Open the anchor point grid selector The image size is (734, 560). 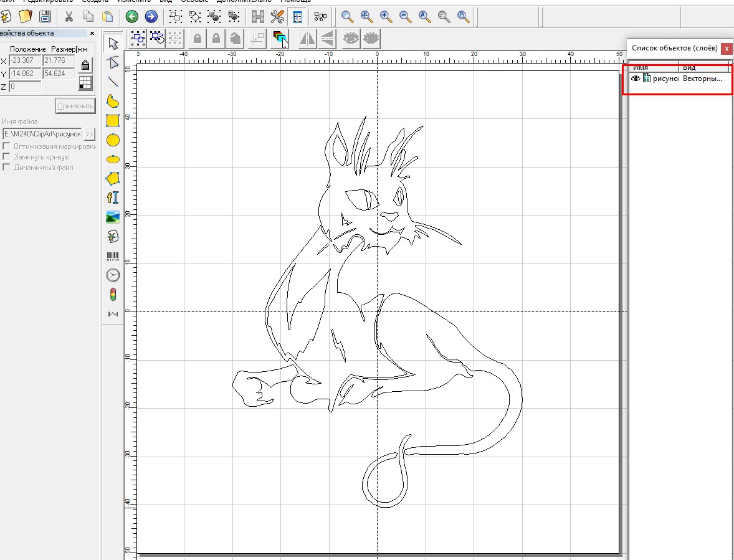pos(86,83)
